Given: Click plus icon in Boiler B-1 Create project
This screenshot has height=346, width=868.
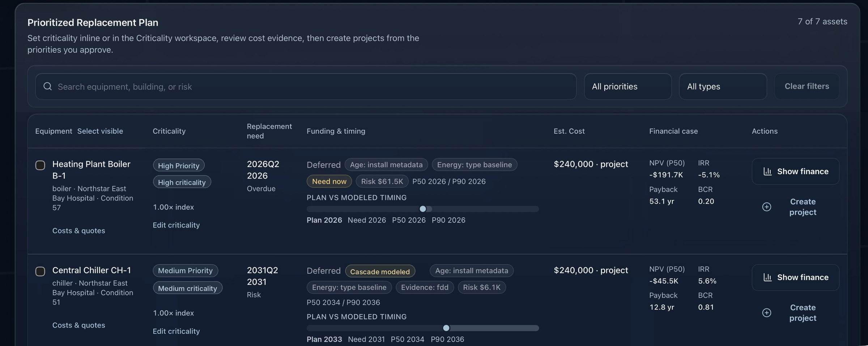Looking at the screenshot, I should click(x=767, y=207).
